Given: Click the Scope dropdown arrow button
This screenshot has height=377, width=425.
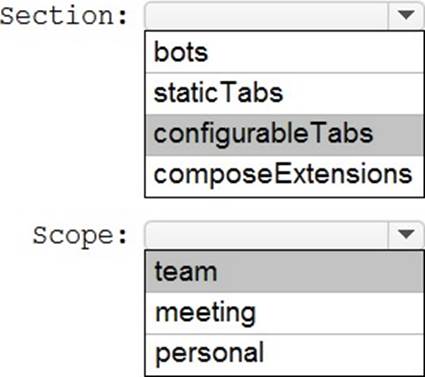Looking at the screenshot, I should pos(406,234).
